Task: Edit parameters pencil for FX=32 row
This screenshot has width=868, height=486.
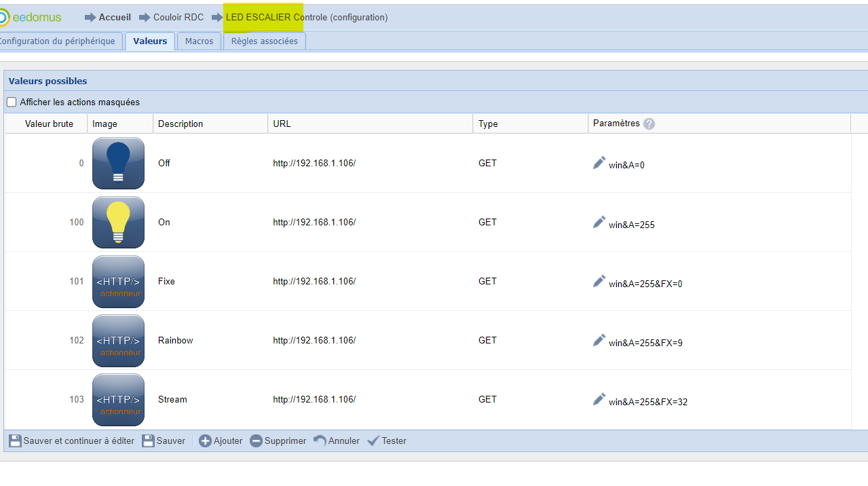Action: pyautogui.click(x=599, y=399)
